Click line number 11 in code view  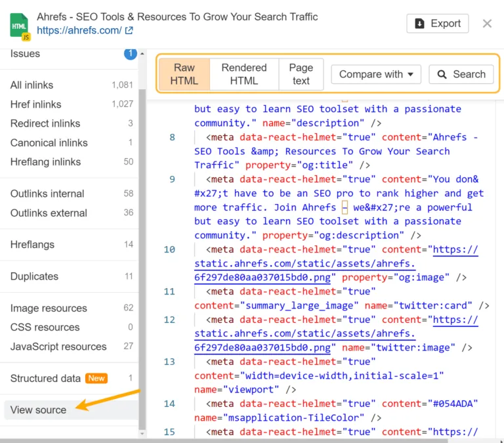169,291
